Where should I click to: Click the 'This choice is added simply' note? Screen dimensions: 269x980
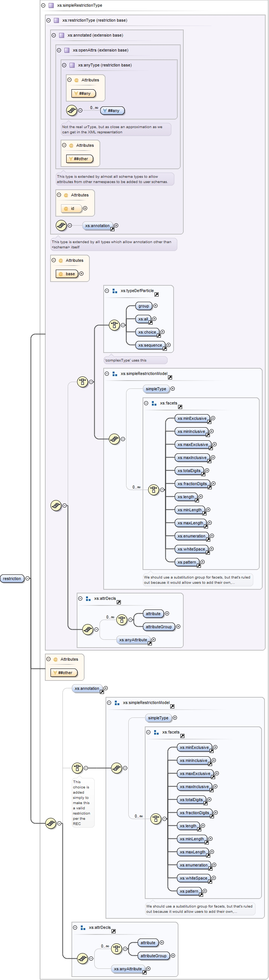pyautogui.click(x=83, y=803)
